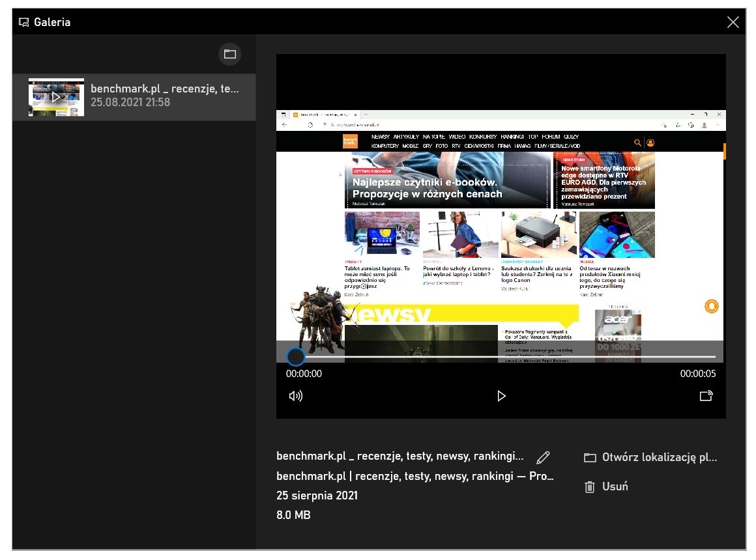Click the trash can icon next to Usuń
756x560 pixels.
(590, 487)
